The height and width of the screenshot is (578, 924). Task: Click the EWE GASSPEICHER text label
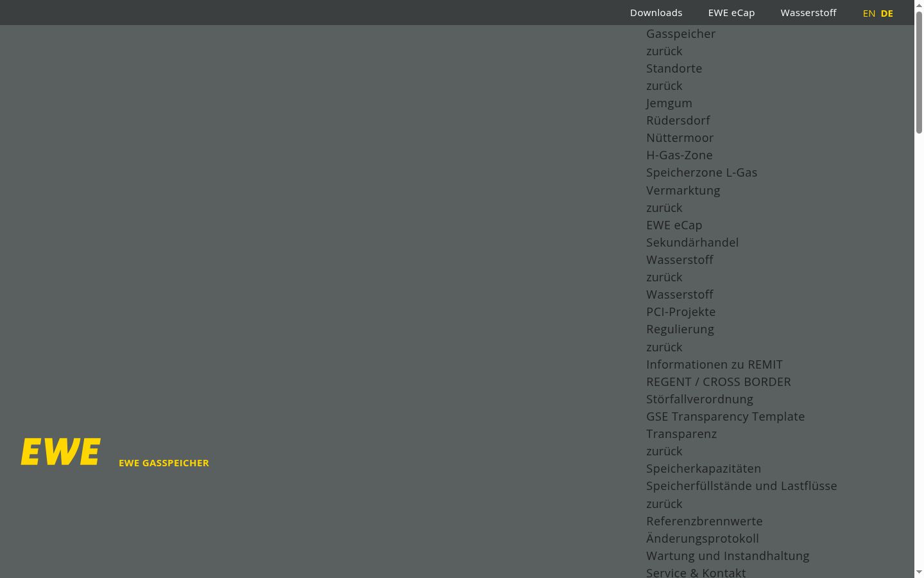point(164,463)
